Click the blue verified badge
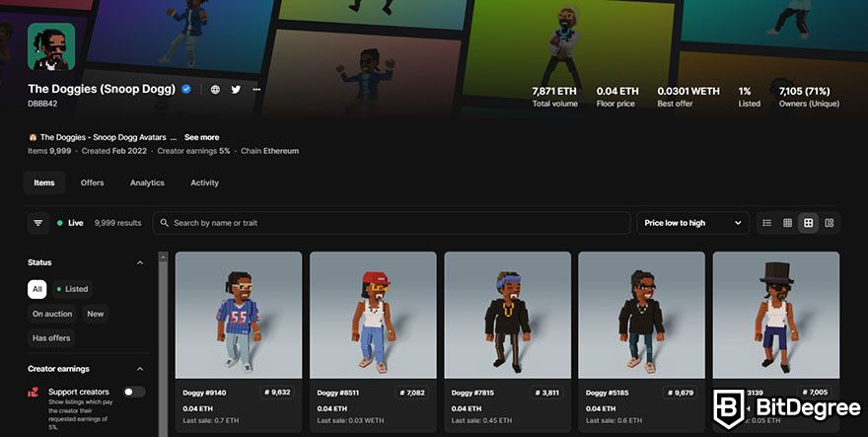The height and width of the screenshot is (437, 868). (x=186, y=89)
